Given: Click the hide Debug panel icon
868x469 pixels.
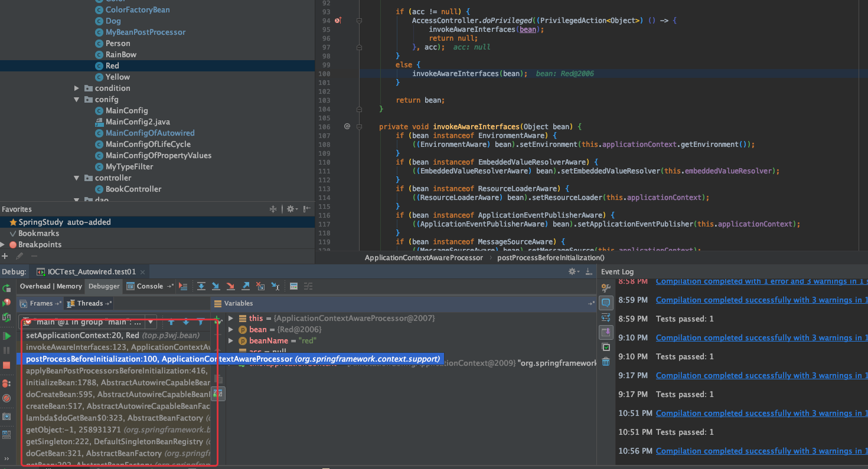Looking at the screenshot, I should (589, 271).
